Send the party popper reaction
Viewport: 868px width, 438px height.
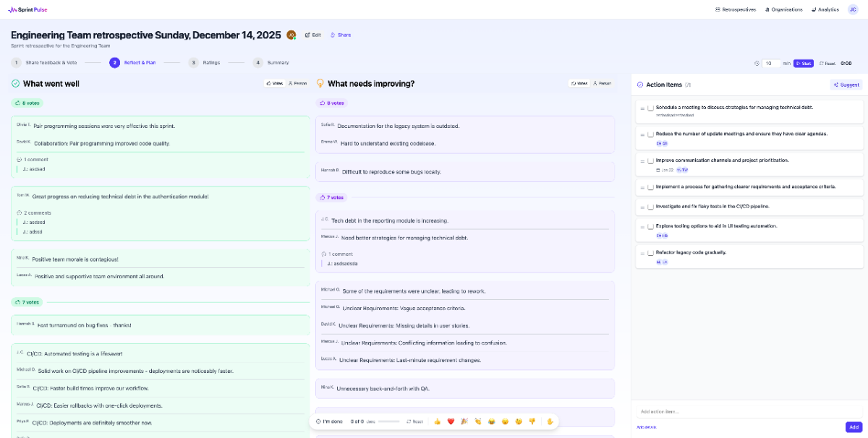click(464, 421)
